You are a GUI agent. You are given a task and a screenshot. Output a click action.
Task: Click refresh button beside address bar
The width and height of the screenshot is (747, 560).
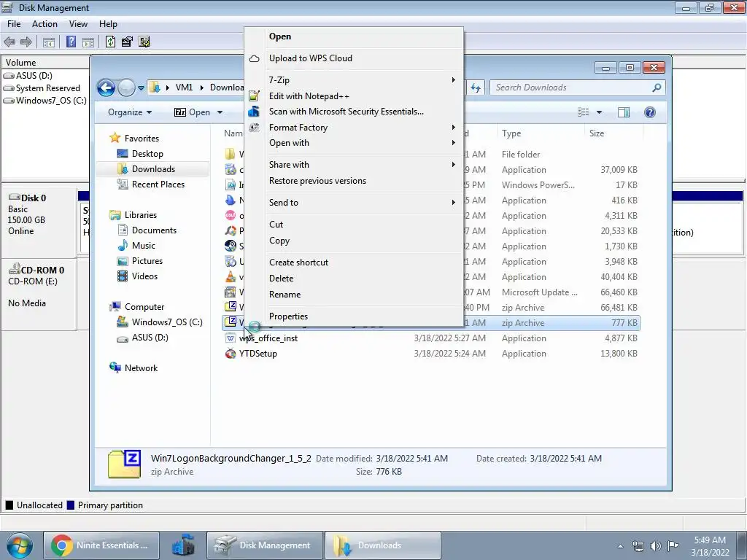(476, 87)
